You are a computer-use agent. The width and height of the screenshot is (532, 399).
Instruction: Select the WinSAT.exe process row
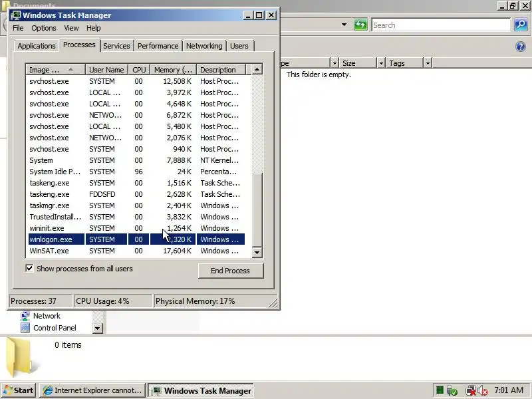136,251
